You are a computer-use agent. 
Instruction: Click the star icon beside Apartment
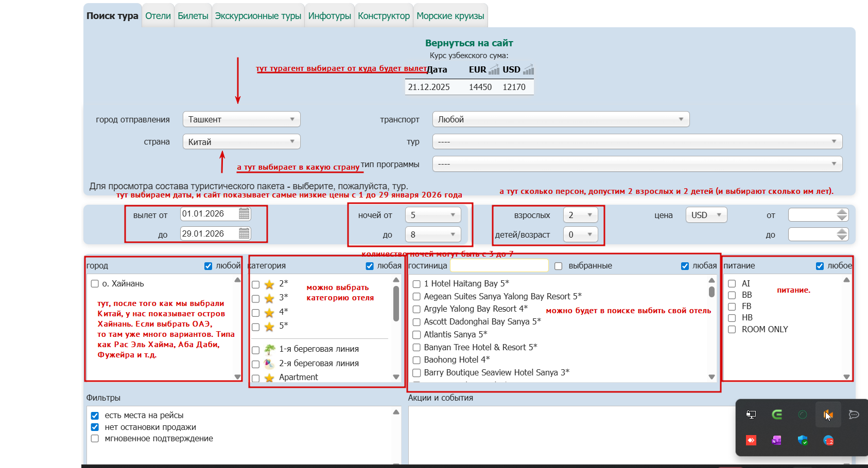coord(269,377)
